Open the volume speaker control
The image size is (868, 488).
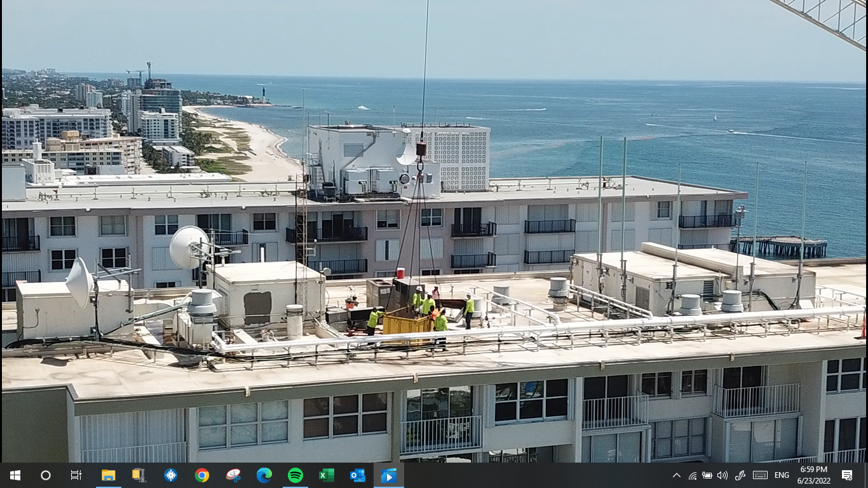722,475
